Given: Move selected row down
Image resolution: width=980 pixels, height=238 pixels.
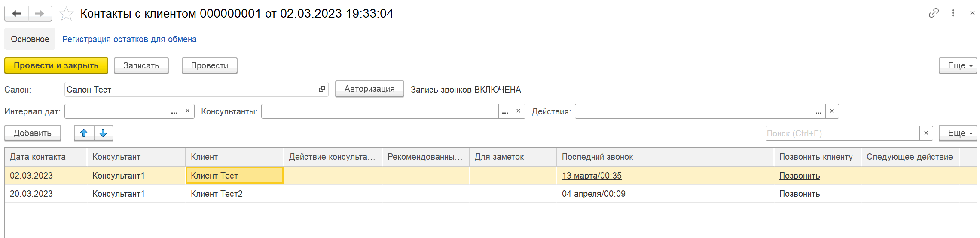Looking at the screenshot, I should tap(103, 133).
